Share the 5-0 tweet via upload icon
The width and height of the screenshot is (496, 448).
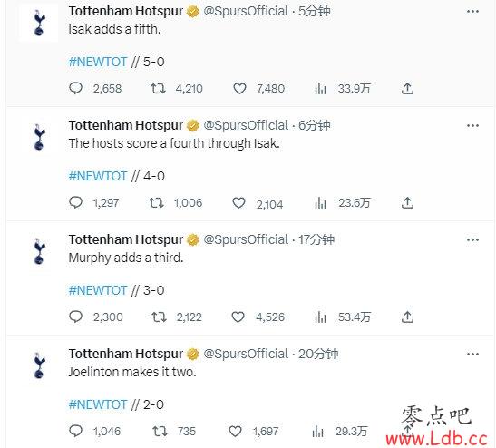(407, 88)
